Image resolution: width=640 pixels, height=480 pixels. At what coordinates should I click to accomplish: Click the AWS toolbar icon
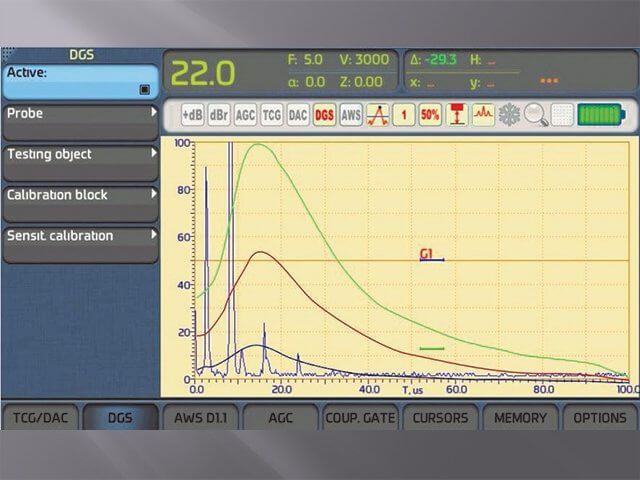click(351, 115)
